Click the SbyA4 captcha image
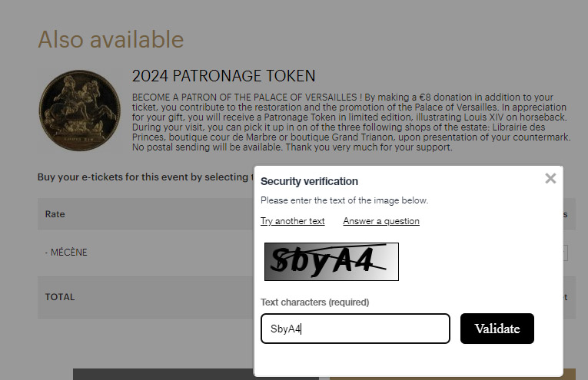This screenshot has width=588, height=380. pyautogui.click(x=331, y=262)
